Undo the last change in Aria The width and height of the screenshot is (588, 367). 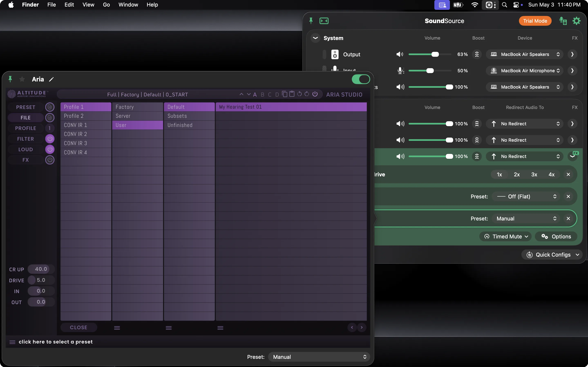(x=300, y=94)
